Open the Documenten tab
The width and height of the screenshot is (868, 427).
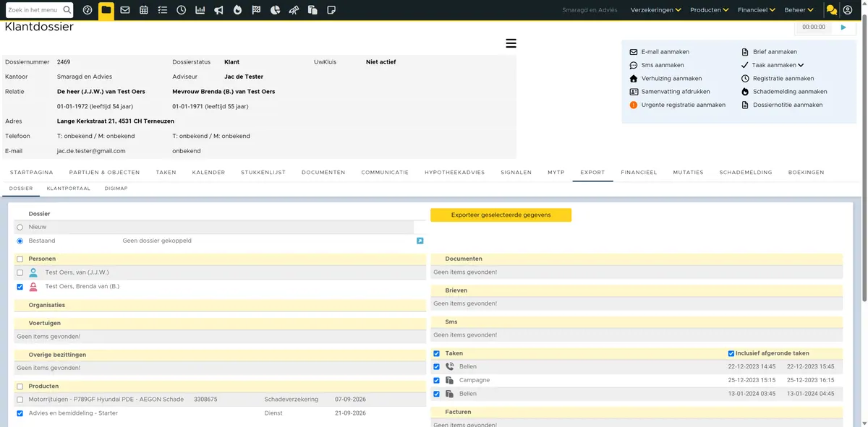[x=323, y=173]
